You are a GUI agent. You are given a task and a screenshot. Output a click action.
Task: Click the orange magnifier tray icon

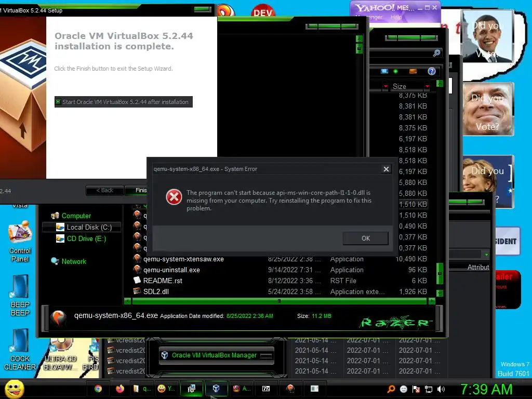[391, 389]
